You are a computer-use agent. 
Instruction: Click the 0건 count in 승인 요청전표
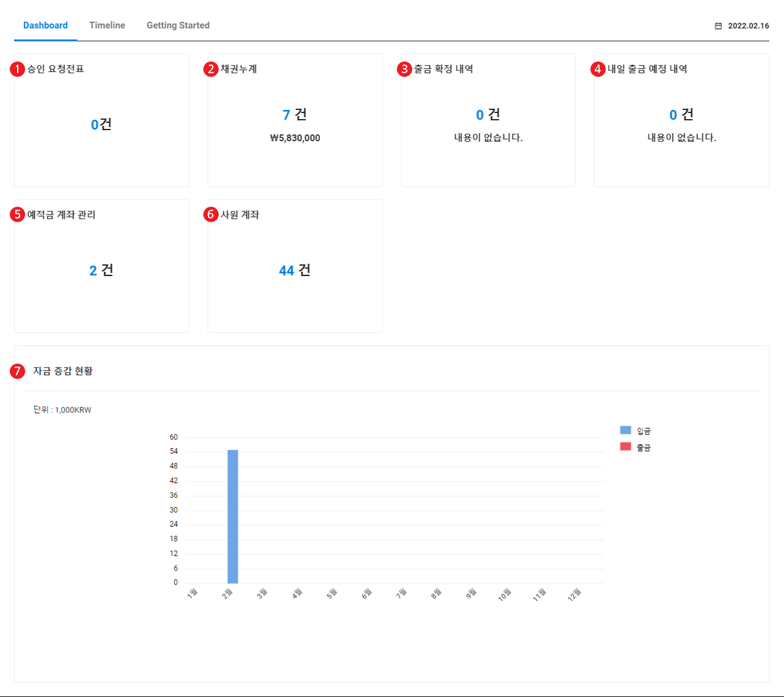pos(101,125)
